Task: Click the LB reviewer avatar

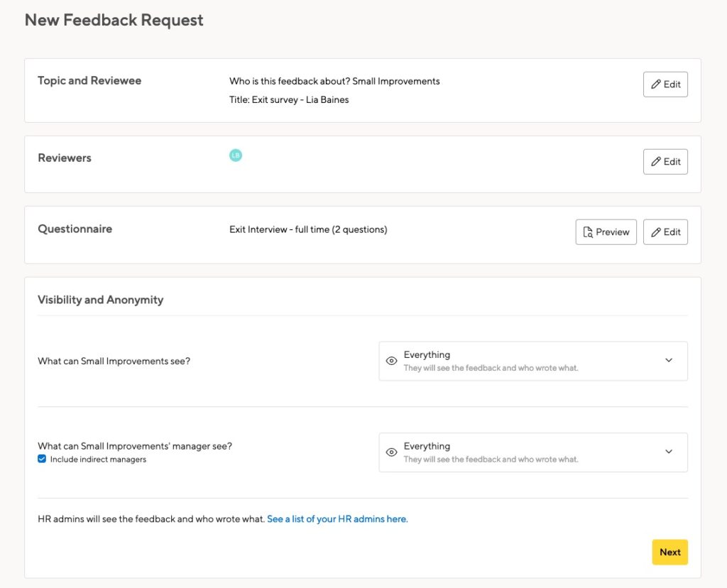Action: [x=236, y=156]
